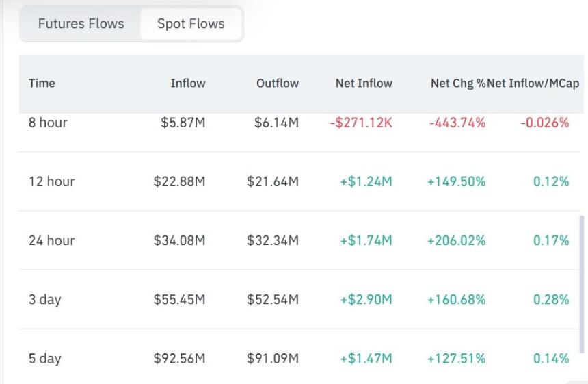Select the Spot Flows tab

[x=191, y=24]
